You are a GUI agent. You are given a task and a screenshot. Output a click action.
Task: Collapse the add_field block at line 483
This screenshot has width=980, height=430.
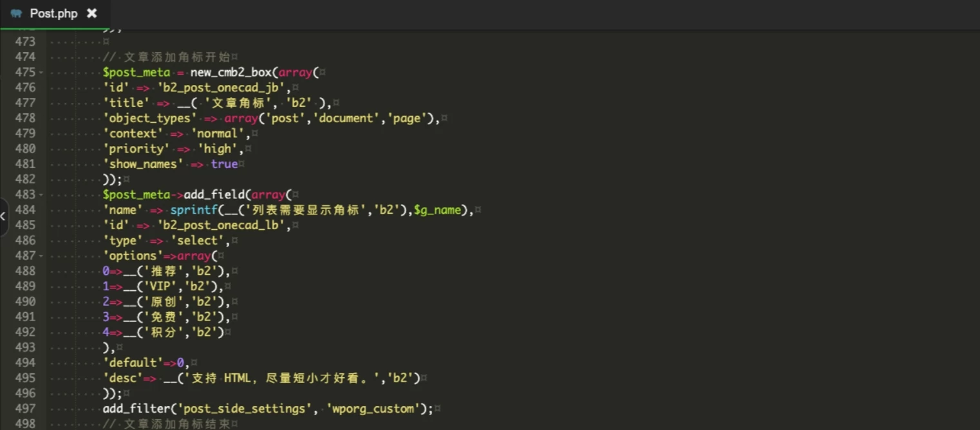point(41,195)
